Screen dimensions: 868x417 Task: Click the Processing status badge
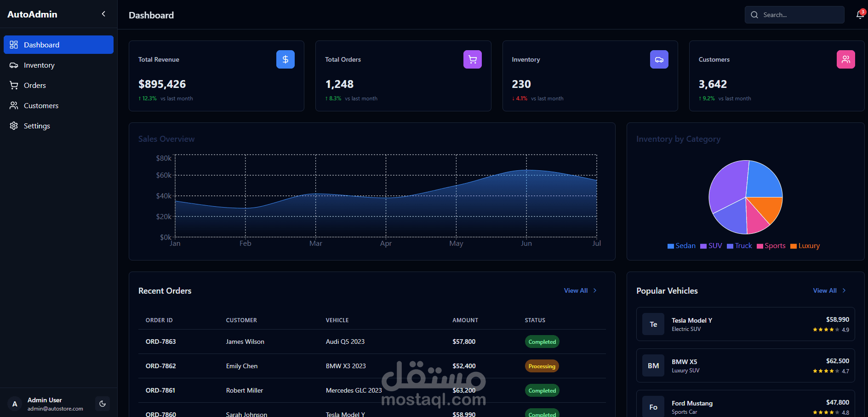pos(542,366)
